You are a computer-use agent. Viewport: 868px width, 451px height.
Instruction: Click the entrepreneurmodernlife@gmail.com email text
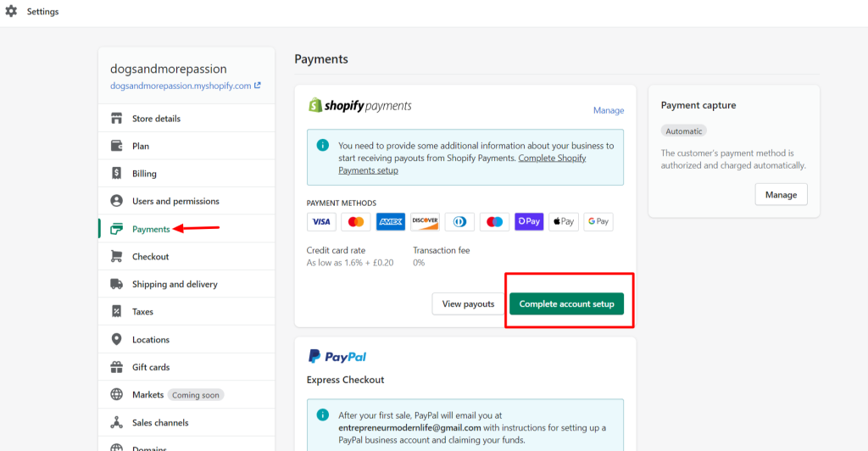coord(409,428)
